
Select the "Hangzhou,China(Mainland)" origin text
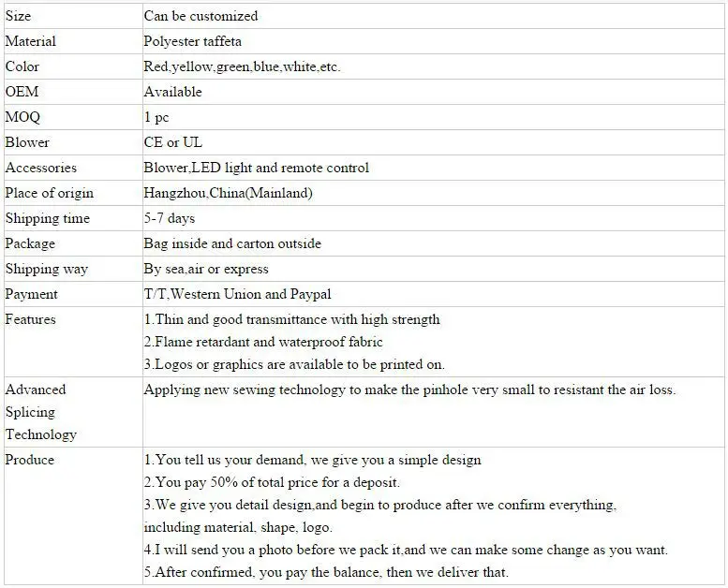point(228,193)
